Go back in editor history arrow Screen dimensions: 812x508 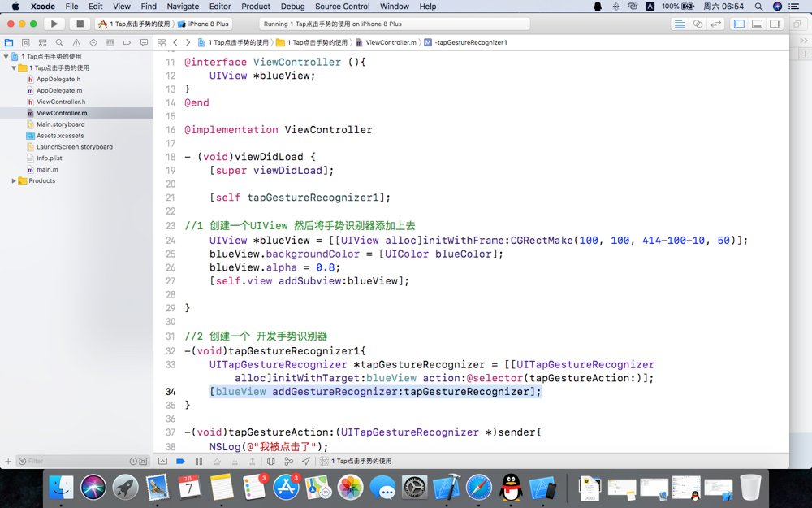click(x=175, y=42)
